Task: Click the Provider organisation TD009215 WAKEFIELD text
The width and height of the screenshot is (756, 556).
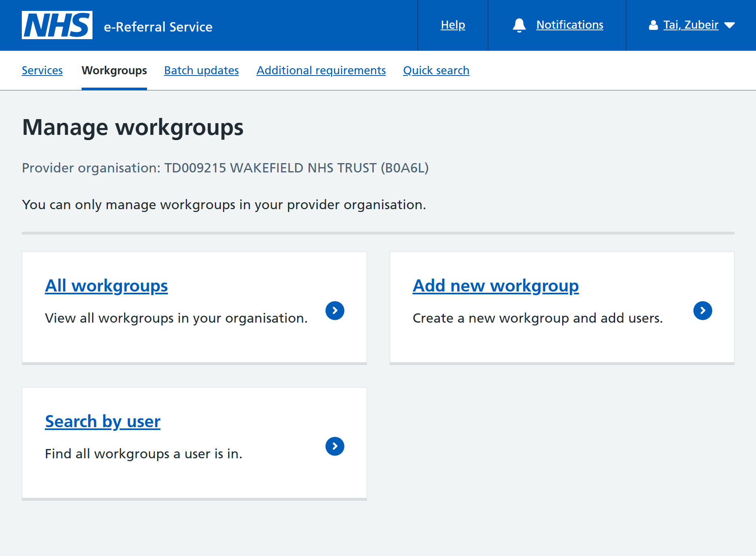Action: pyautogui.click(x=225, y=168)
